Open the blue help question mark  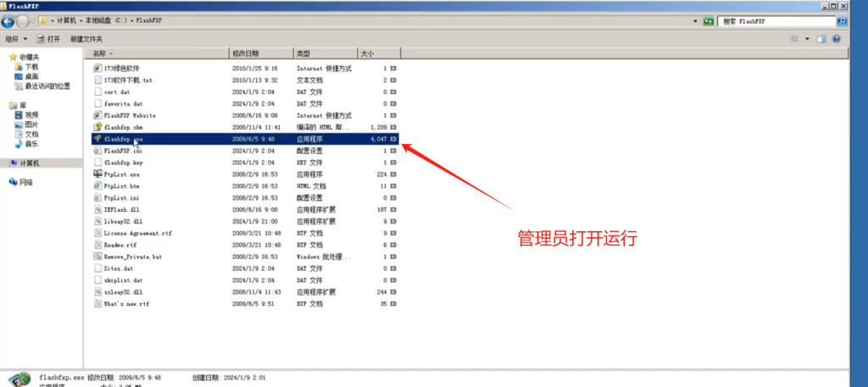[x=837, y=39]
